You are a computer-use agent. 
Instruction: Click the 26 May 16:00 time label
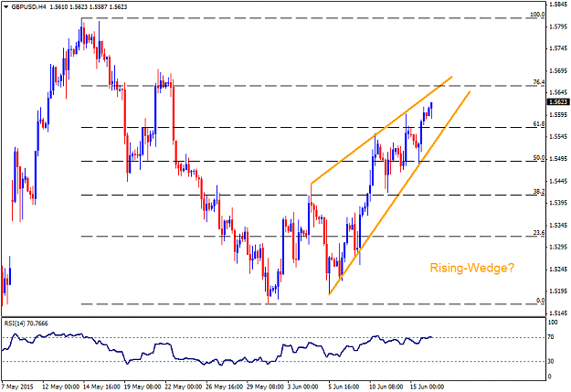[225, 387]
